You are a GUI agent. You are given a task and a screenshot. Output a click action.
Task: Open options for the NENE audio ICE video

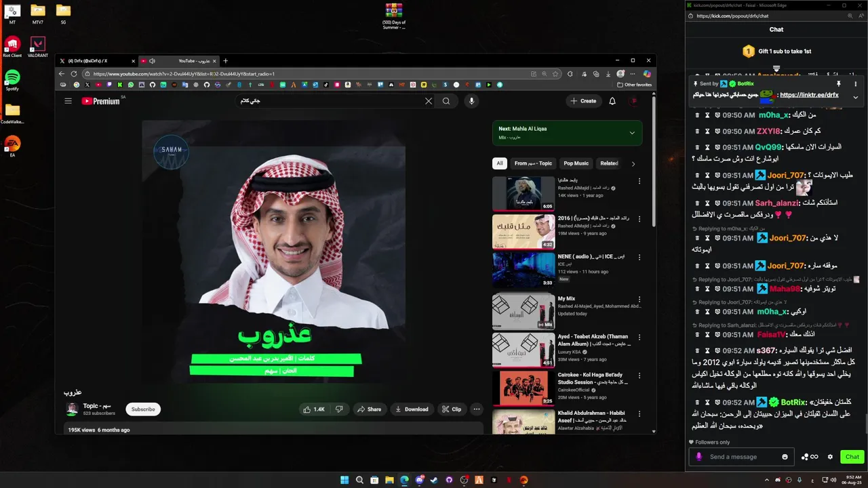[x=639, y=258]
